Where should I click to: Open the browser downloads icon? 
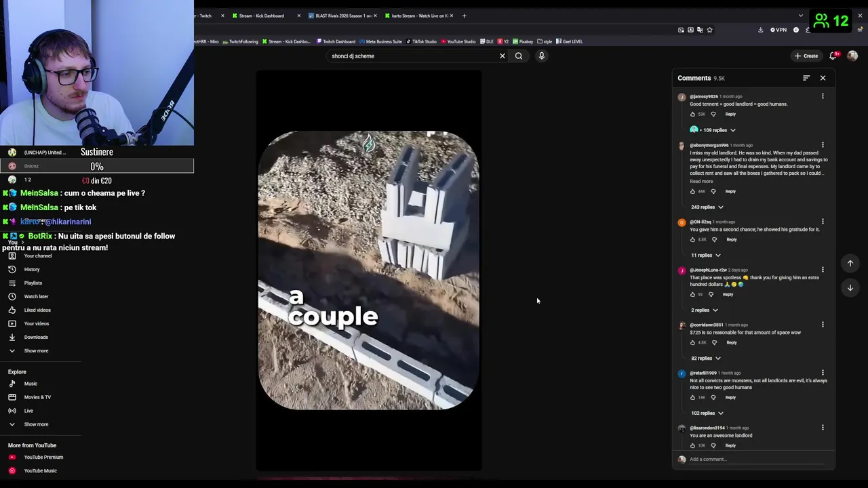coord(760,30)
